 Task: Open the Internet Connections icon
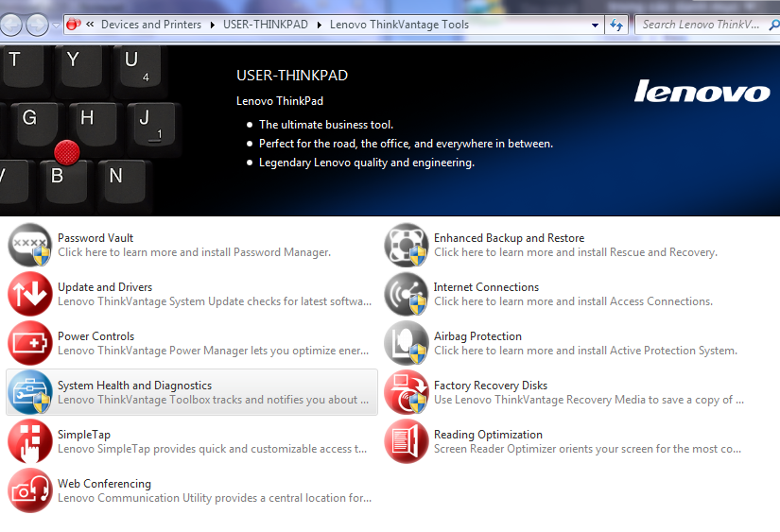pyautogui.click(x=406, y=294)
